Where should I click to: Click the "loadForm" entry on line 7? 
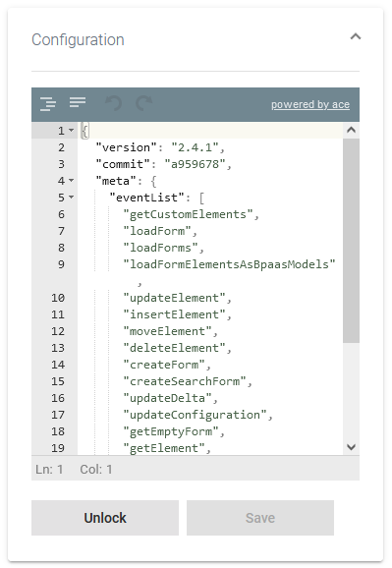[x=160, y=231]
